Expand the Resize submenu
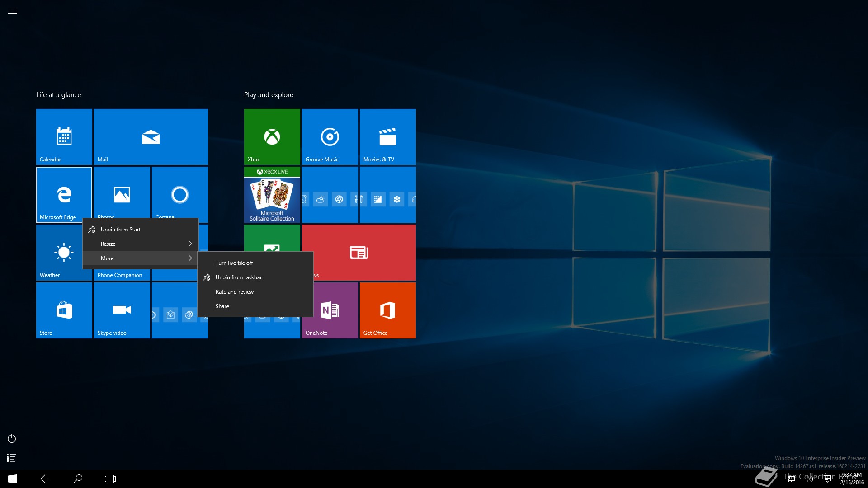 click(141, 244)
